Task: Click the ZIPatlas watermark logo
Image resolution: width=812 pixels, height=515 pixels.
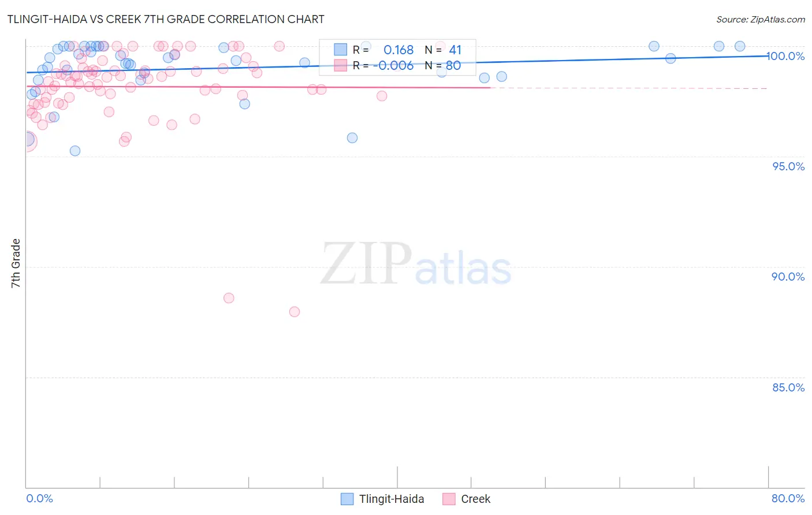Action: tap(416, 264)
